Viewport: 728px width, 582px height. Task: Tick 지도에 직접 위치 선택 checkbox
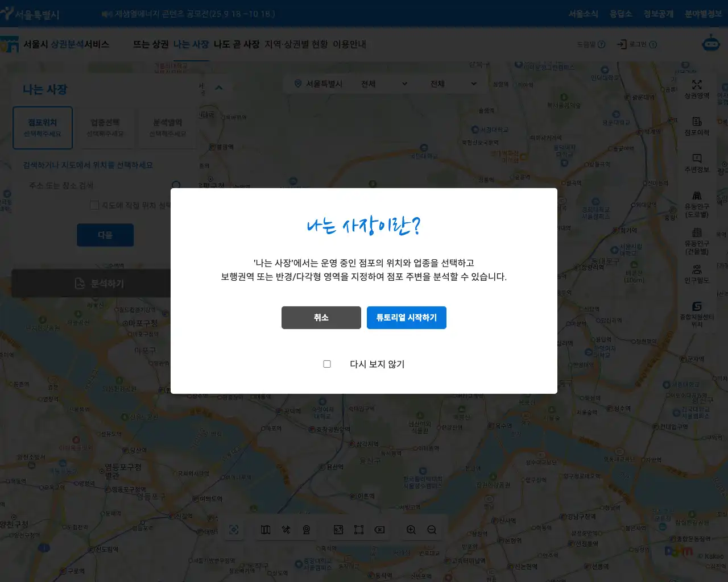(x=94, y=205)
